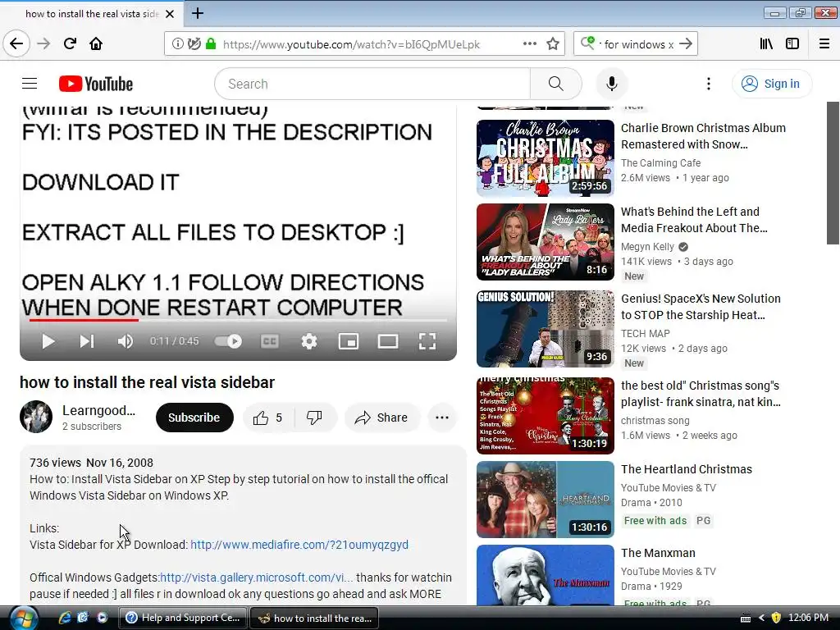Mute the video volume
The image size is (840, 630).
point(126,341)
